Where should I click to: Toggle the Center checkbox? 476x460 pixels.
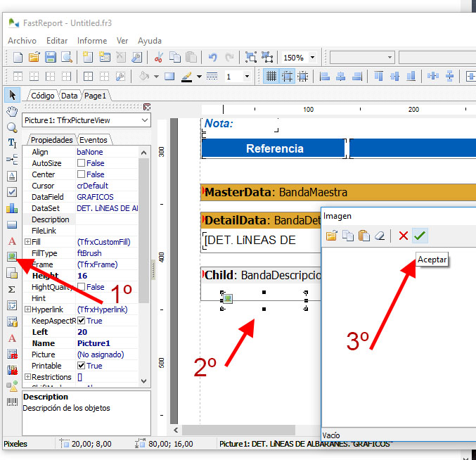[x=81, y=174]
